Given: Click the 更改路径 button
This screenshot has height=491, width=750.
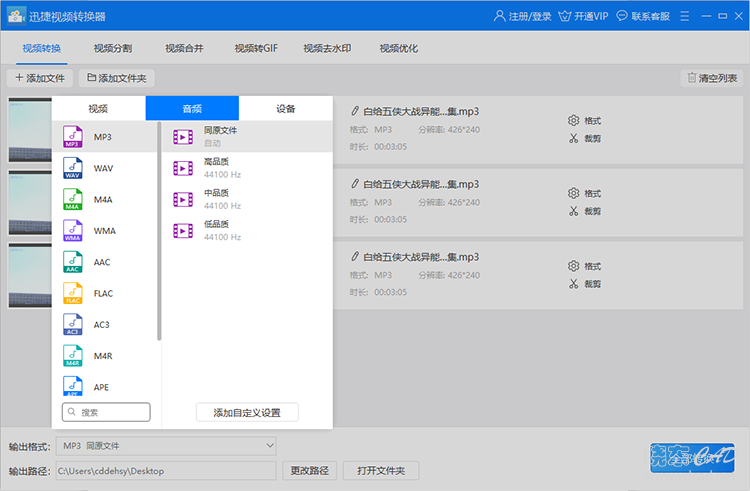Looking at the screenshot, I should coord(309,470).
